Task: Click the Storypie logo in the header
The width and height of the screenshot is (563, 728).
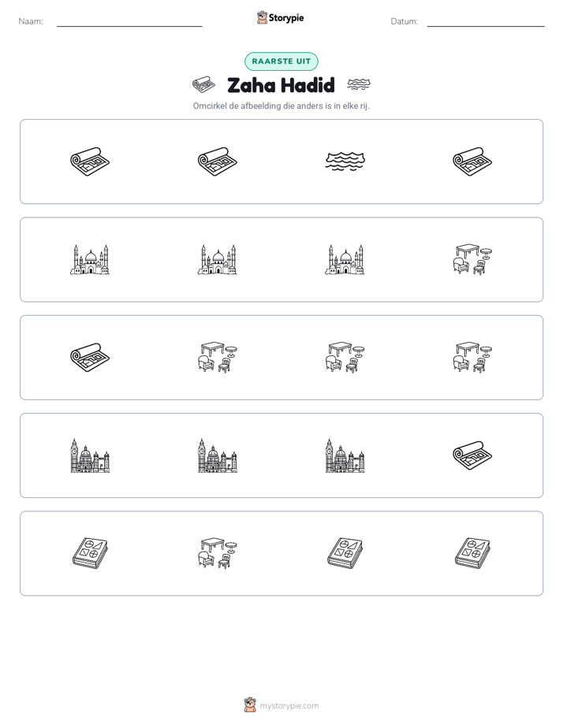Action: tap(281, 18)
